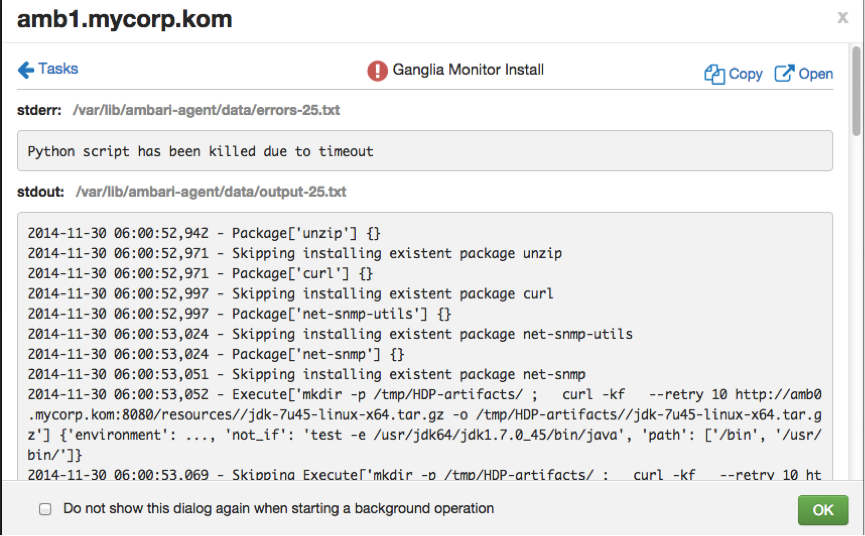
Task: Click the stdout label
Action: pos(41,191)
